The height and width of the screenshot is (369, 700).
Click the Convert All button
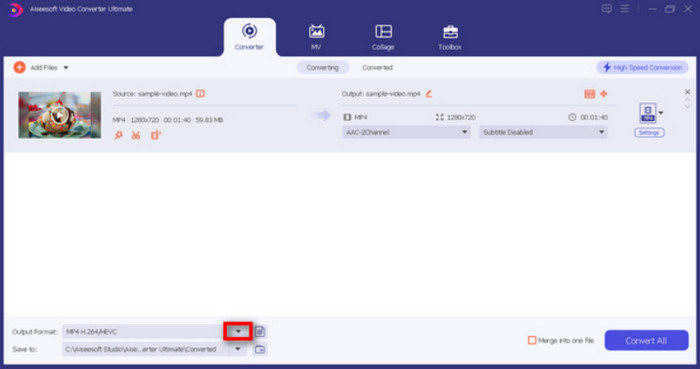646,340
